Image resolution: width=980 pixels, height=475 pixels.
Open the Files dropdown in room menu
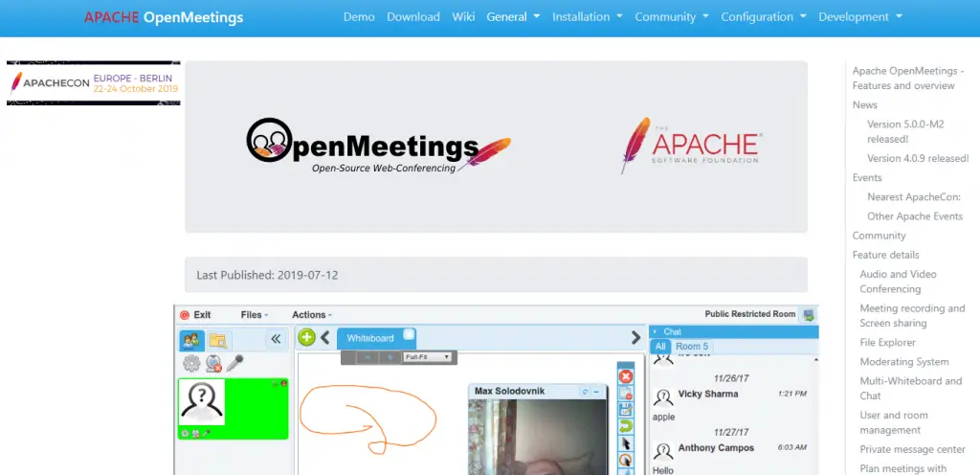pos(255,315)
